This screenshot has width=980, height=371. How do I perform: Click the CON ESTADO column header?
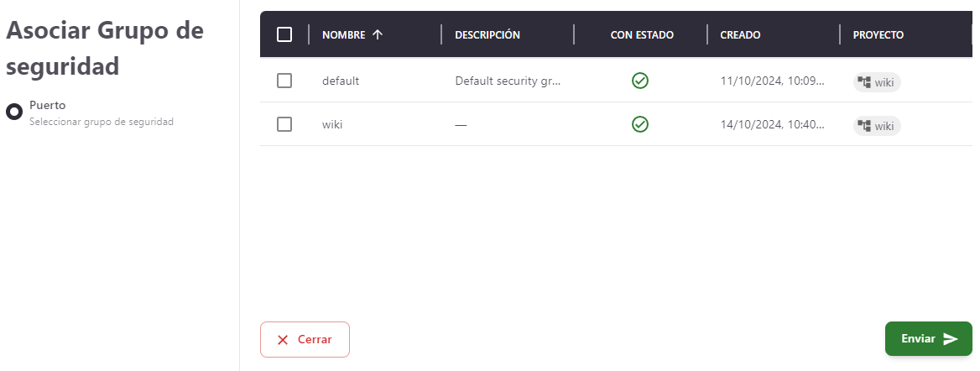coord(642,34)
